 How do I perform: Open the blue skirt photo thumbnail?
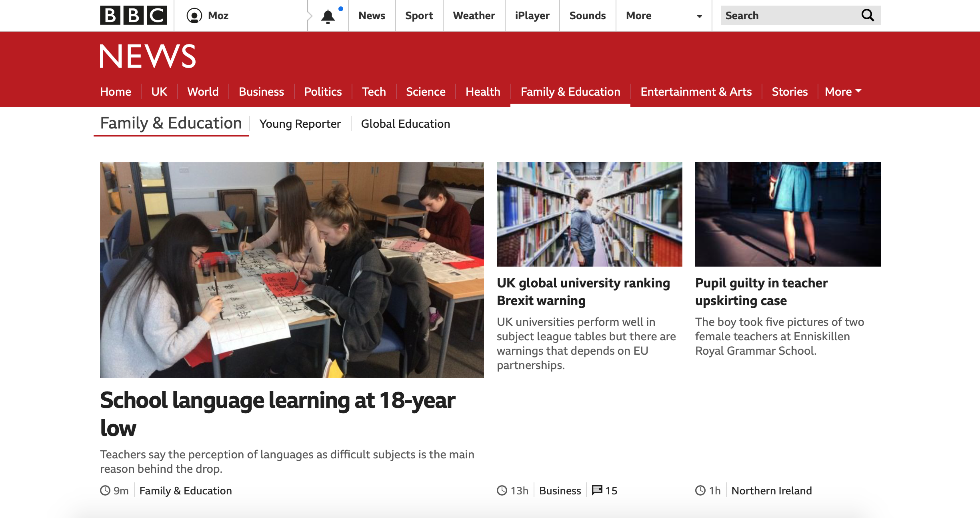pos(788,214)
